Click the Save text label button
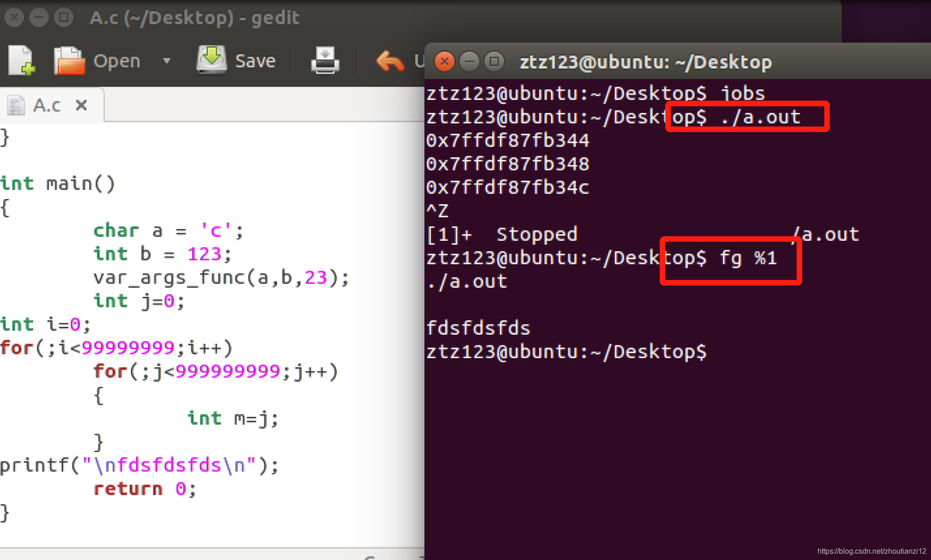Viewport: 931px width, 560px height. tap(255, 61)
